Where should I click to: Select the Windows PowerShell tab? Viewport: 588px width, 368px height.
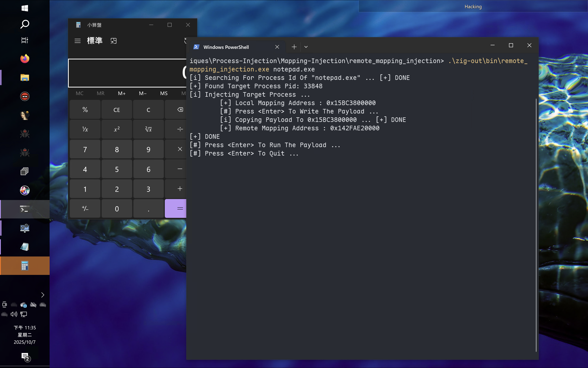coord(226,47)
